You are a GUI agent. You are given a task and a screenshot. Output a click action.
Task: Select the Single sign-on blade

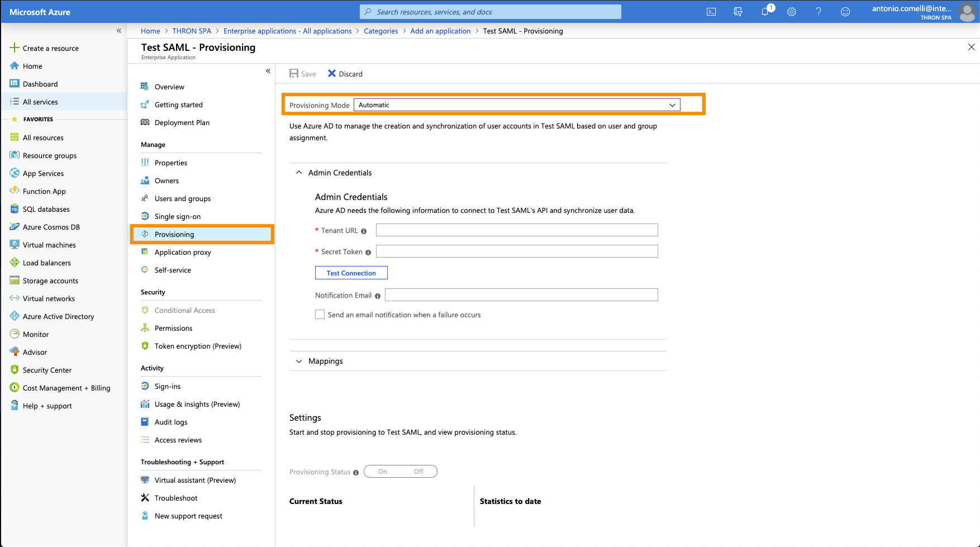click(x=178, y=216)
